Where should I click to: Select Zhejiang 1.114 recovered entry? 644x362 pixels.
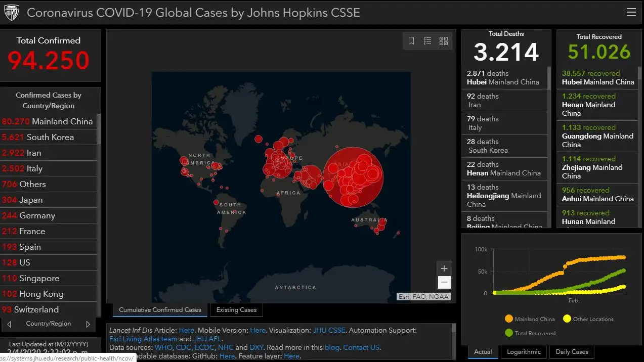point(597,167)
